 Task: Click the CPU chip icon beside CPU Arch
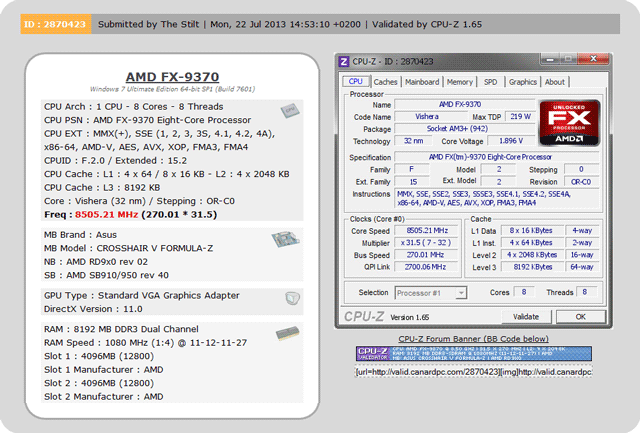pos(290,111)
